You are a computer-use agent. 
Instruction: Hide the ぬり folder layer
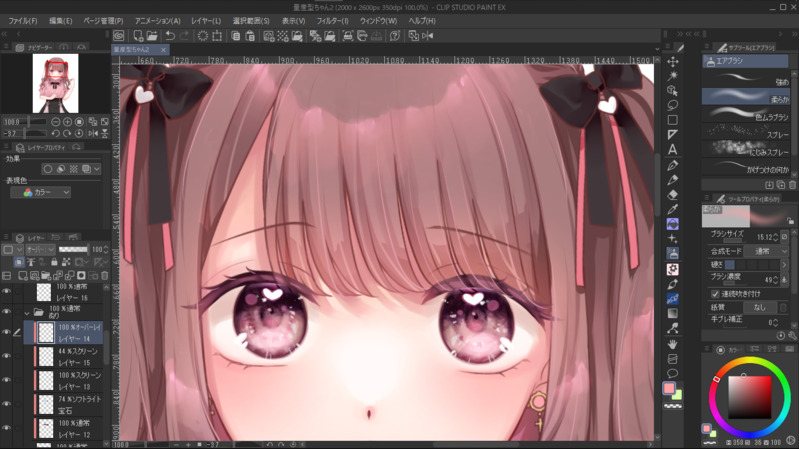(6, 311)
